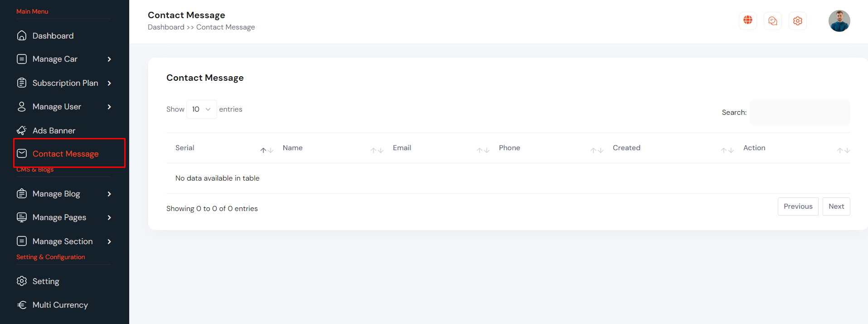Click the Setting gear icon in sidebar
The image size is (868, 324).
[x=22, y=281]
